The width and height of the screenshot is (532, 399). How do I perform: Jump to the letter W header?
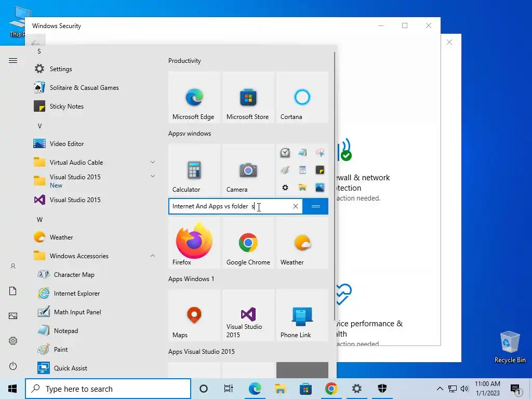pos(39,220)
